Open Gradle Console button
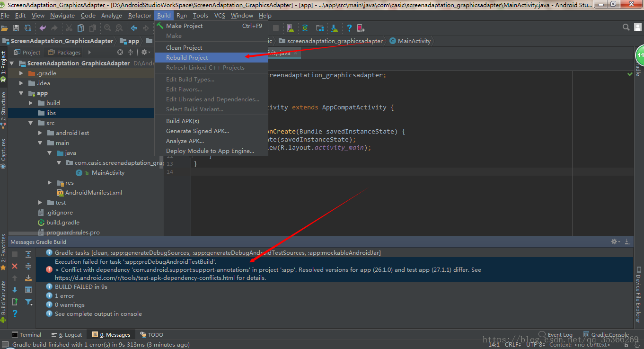The image size is (644, 349). point(607,335)
